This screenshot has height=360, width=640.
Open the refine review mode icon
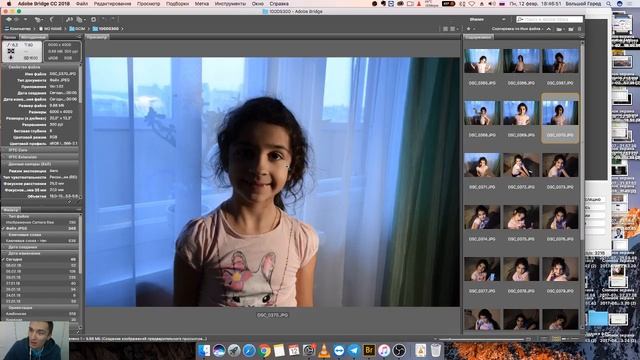point(80,19)
